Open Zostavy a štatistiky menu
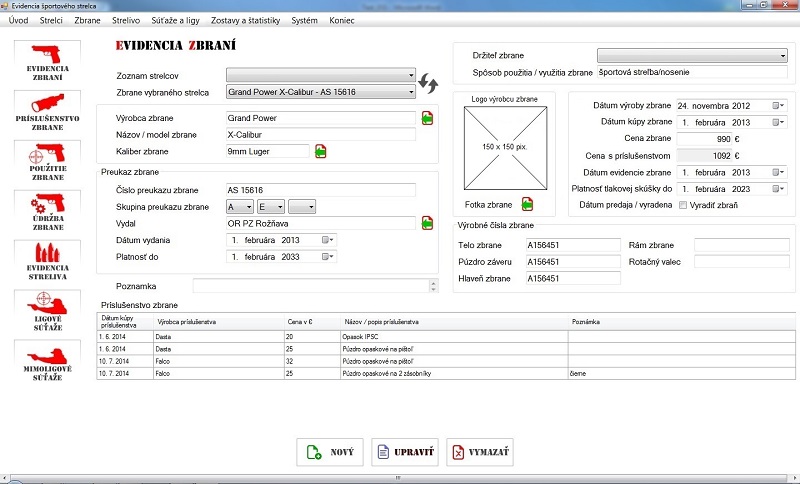This screenshot has height=484, width=800. (243, 20)
